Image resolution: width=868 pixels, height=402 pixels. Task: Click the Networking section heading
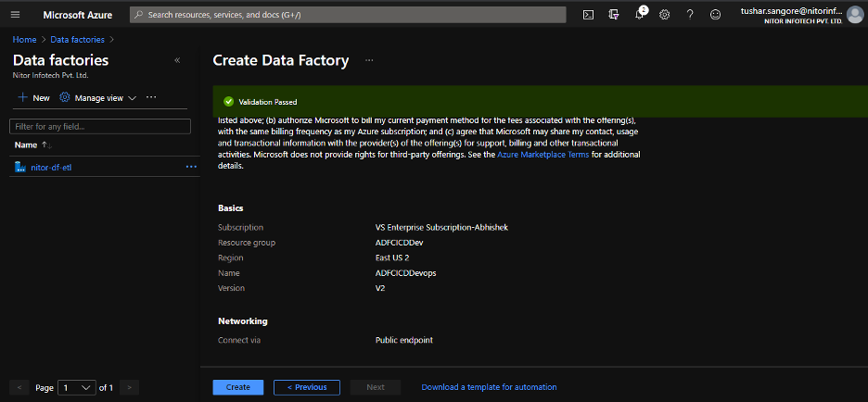(242, 321)
